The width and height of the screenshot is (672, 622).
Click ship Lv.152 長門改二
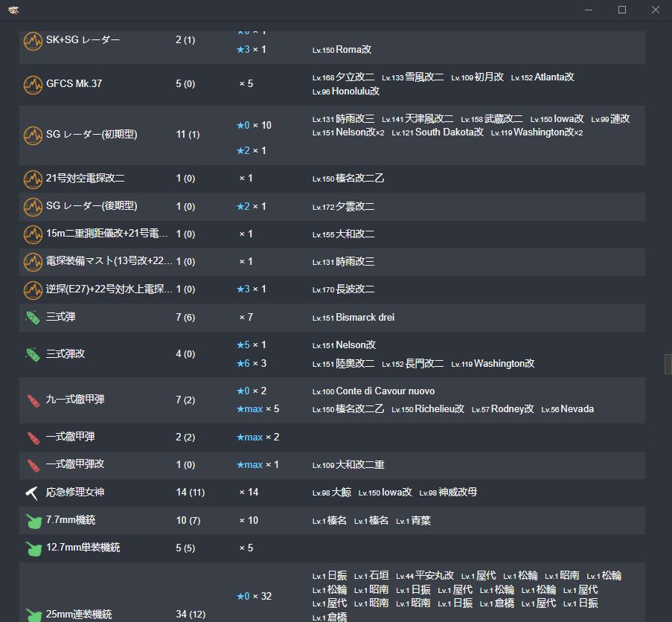[x=413, y=364]
